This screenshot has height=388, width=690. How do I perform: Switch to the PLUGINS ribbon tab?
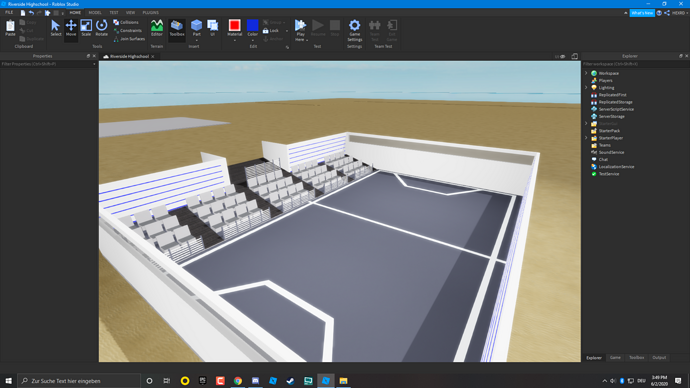point(150,13)
